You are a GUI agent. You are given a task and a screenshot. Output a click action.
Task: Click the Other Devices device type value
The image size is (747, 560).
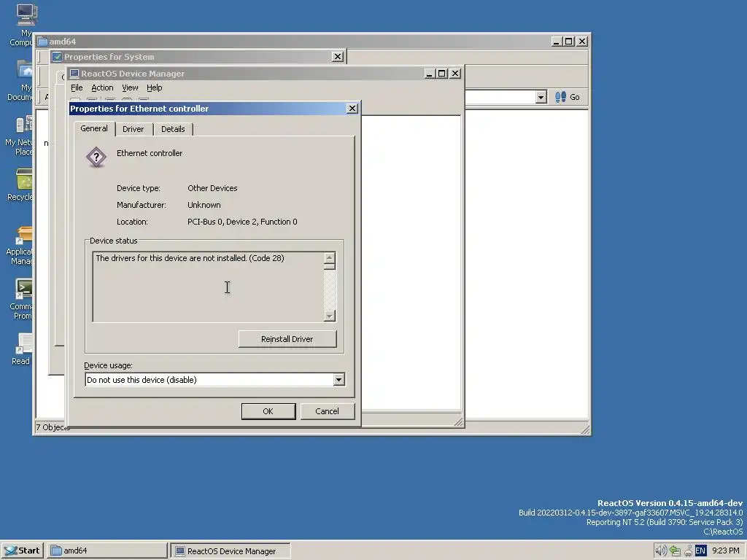pos(212,188)
